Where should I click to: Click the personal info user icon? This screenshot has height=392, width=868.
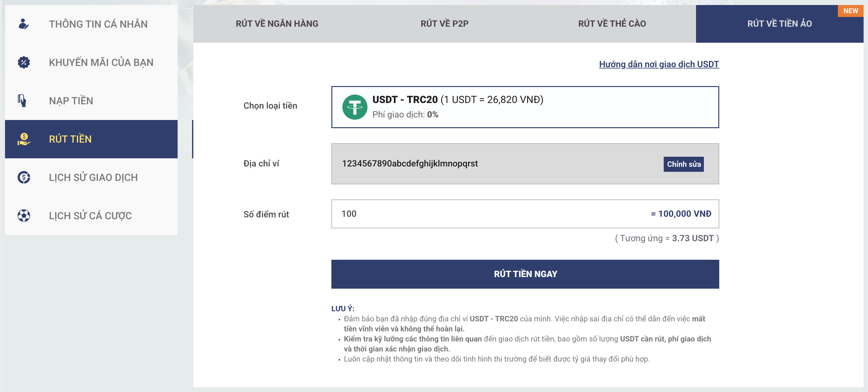click(x=24, y=24)
